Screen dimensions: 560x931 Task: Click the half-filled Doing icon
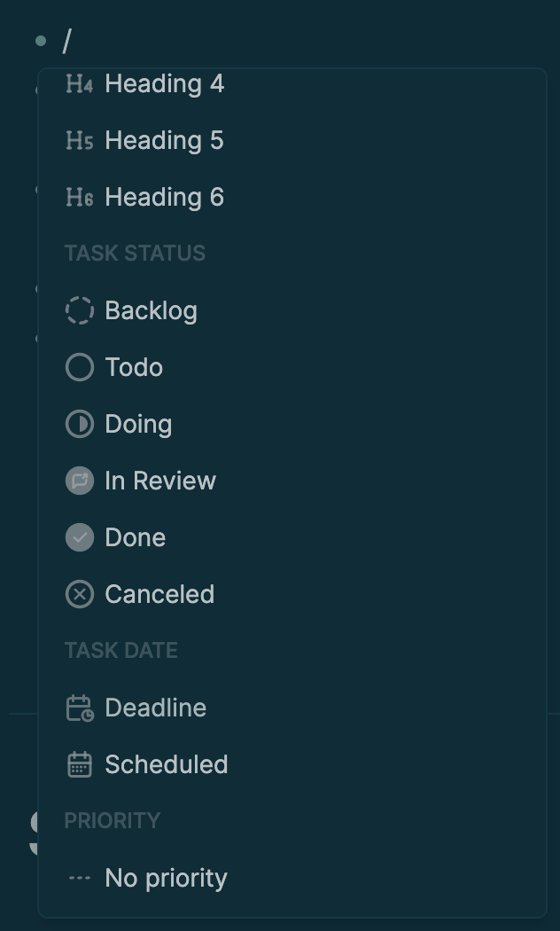pos(79,425)
